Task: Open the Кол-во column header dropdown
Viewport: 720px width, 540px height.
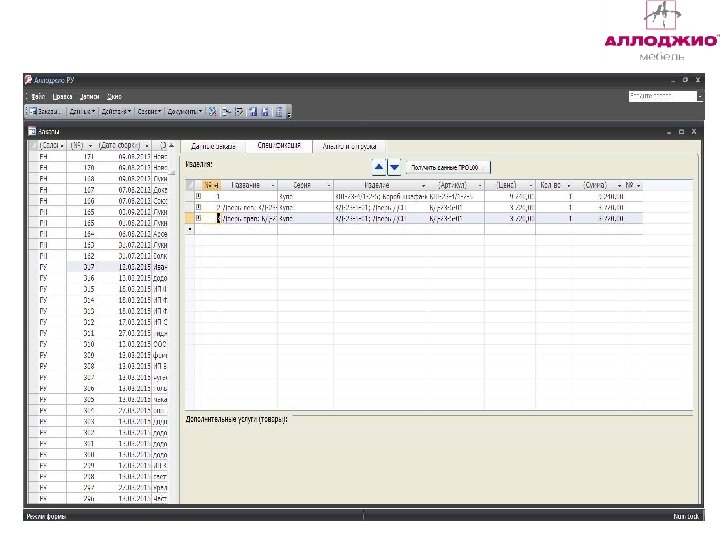Action: [x=569, y=186]
